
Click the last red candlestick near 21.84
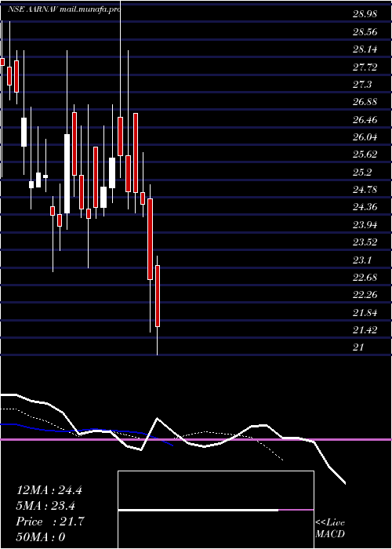coord(158,296)
